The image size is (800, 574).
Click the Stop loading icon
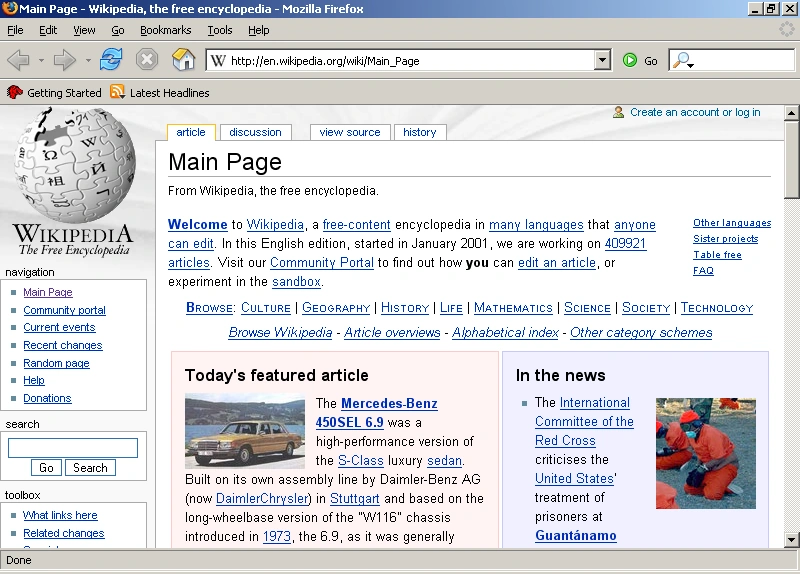(147, 60)
